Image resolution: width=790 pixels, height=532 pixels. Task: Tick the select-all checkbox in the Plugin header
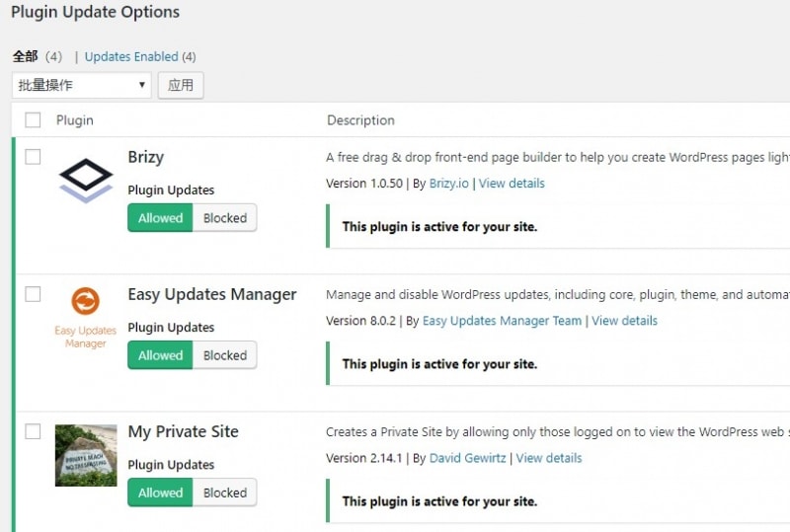coord(34,120)
